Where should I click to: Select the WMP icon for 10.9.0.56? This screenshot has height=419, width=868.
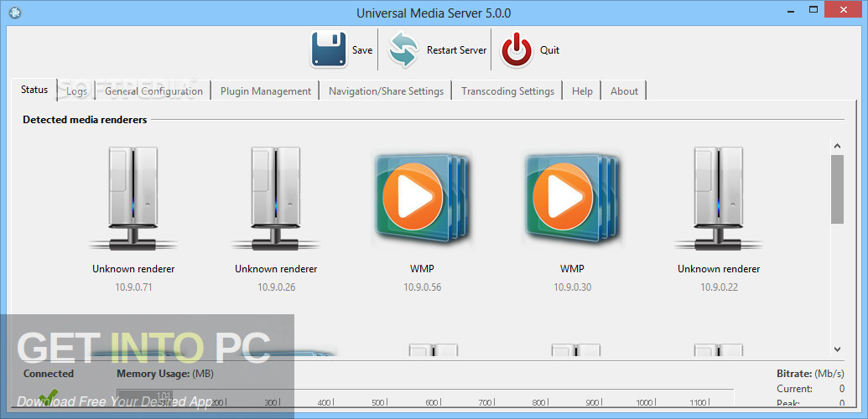click(422, 196)
